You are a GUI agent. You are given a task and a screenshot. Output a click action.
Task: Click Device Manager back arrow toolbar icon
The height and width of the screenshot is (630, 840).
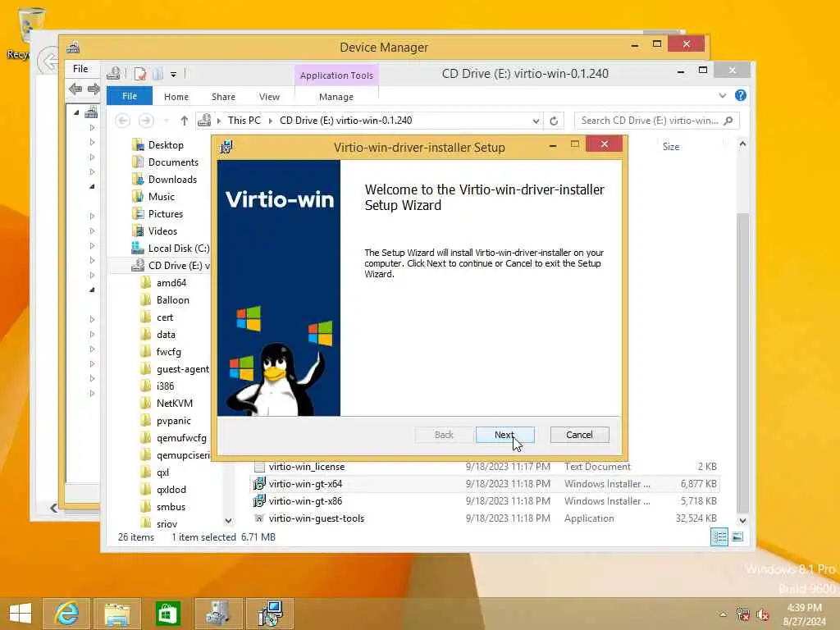coord(75,89)
